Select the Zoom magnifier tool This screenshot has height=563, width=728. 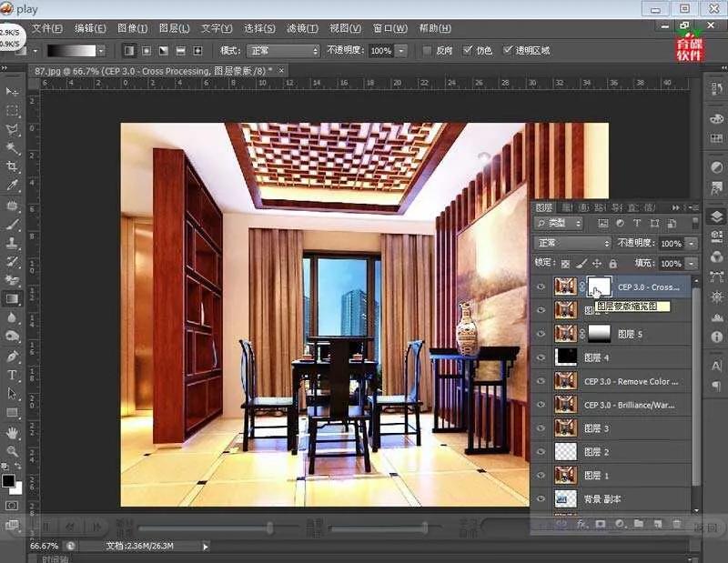click(x=13, y=451)
